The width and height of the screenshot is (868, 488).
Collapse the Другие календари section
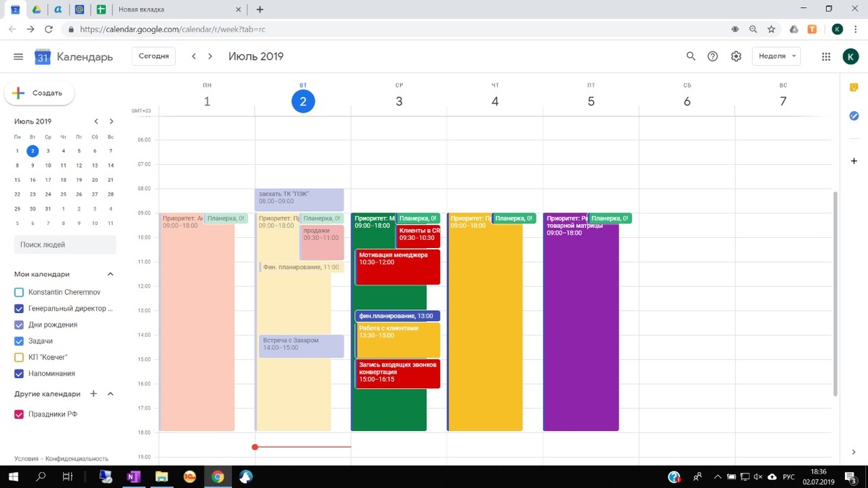tap(111, 394)
